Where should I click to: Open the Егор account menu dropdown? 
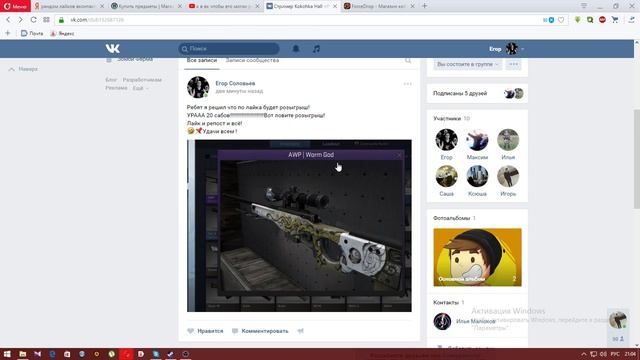point(507,49)
